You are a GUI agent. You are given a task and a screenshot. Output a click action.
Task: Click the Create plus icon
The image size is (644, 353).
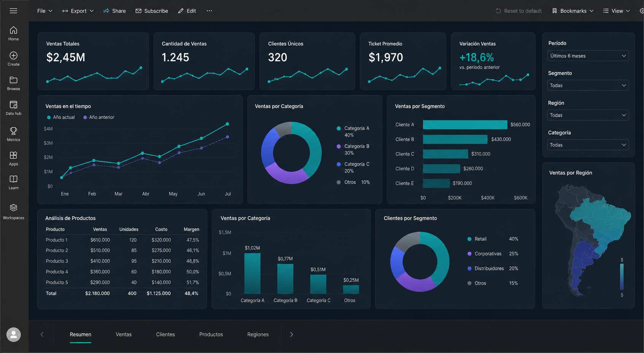point(13,55)
